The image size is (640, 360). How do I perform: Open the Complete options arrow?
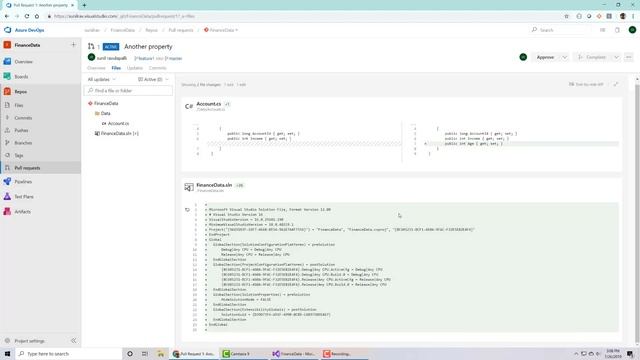(x=616, y=58)
